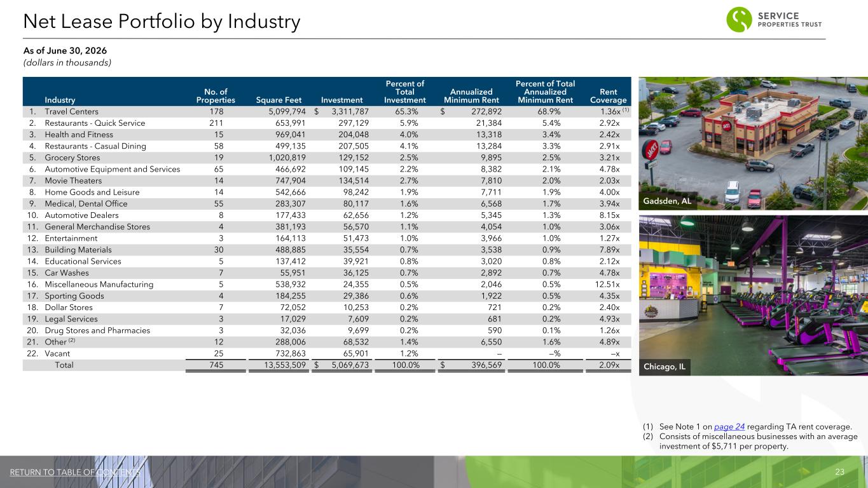Click the Gadsden, AL caption label
Image resolution: width=868 pixels, height=488 pixels.
pos(669,202)
